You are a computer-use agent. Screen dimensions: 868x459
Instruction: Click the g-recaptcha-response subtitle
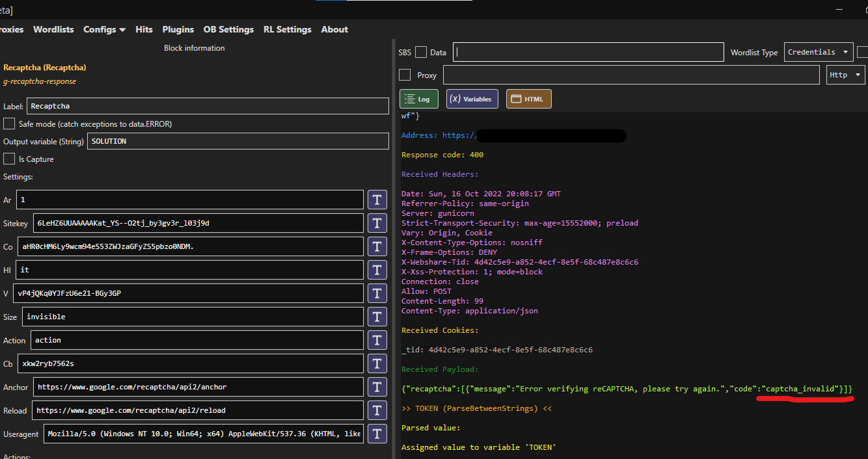(40, 81)
